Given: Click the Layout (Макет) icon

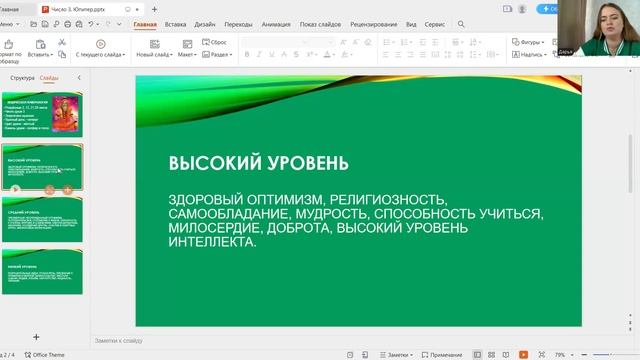Looking at the screenshot, I should tap(187, 44).
